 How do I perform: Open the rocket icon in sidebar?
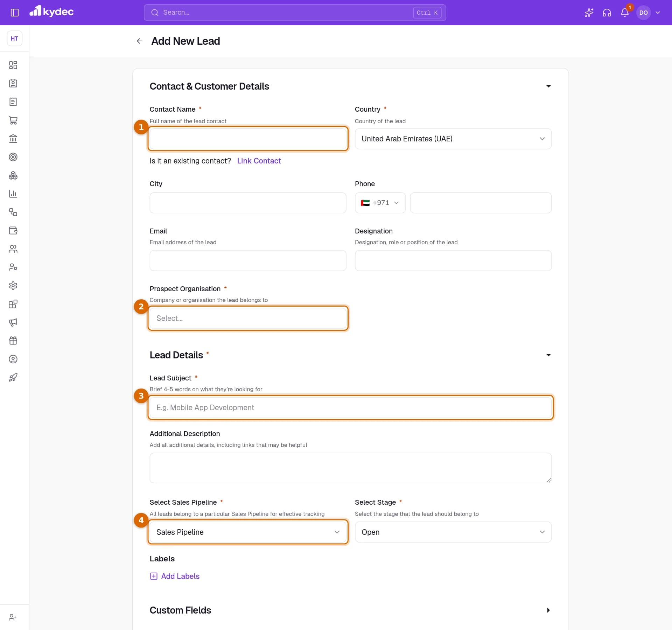(13, 377)
